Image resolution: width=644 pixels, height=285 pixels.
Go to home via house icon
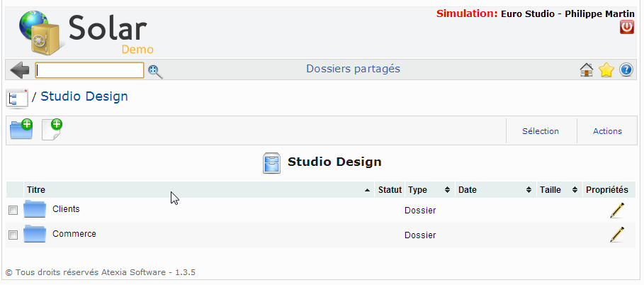click(x=586, y=70)
